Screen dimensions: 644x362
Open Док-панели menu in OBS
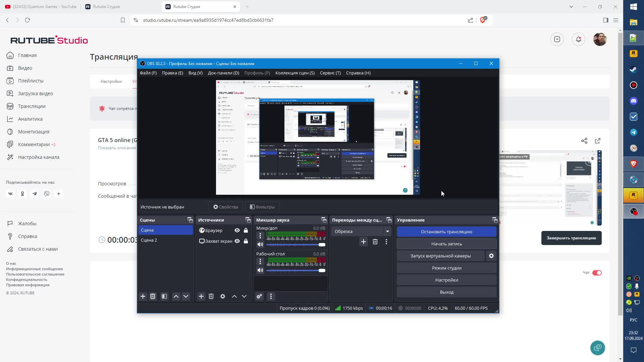pos(223,73)
